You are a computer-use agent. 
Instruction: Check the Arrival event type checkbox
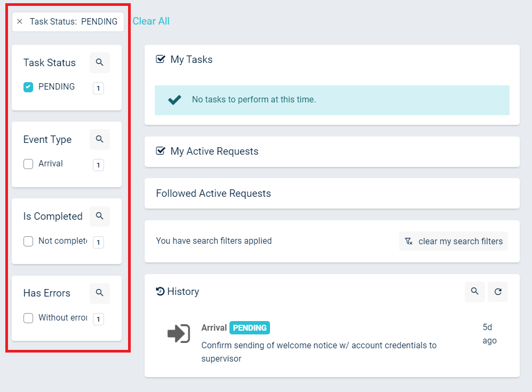[x=28, y=164]
